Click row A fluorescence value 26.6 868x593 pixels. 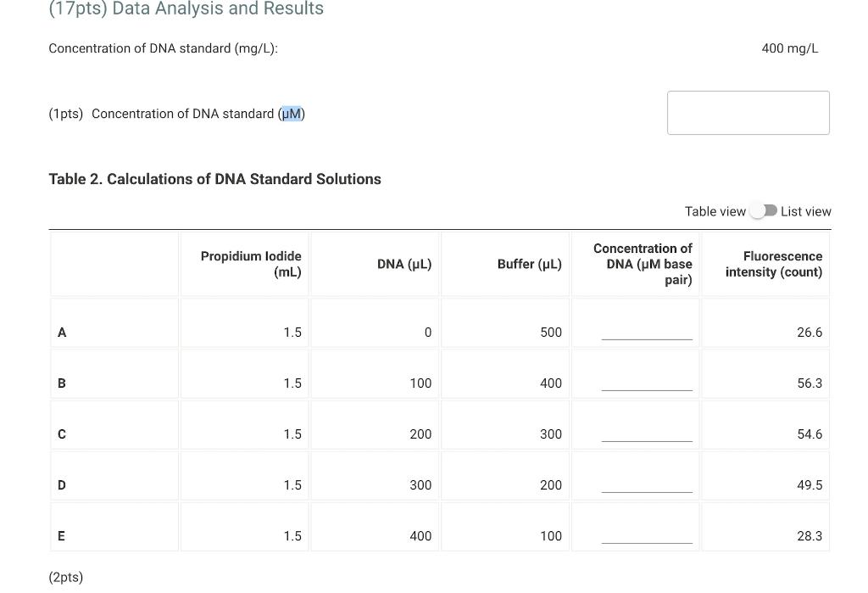coord(810,333)
